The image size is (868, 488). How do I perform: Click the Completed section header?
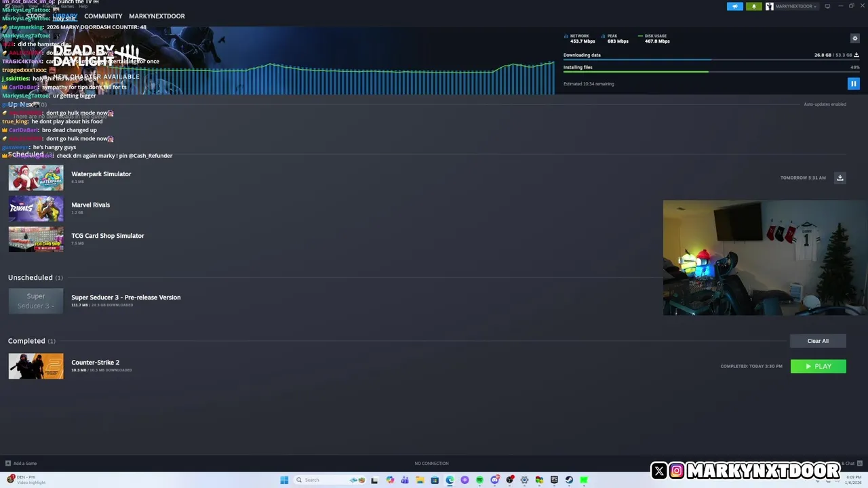click(31, 341)
